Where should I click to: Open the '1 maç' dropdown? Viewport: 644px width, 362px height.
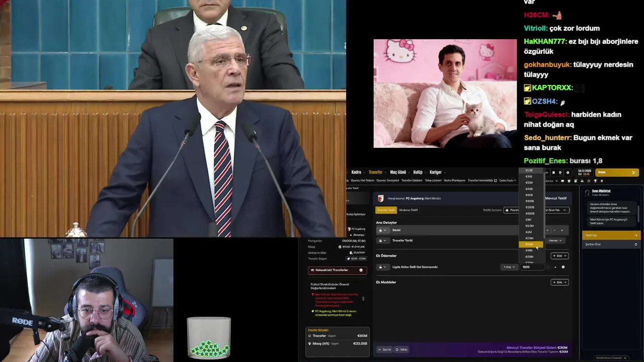coord(509,267)
